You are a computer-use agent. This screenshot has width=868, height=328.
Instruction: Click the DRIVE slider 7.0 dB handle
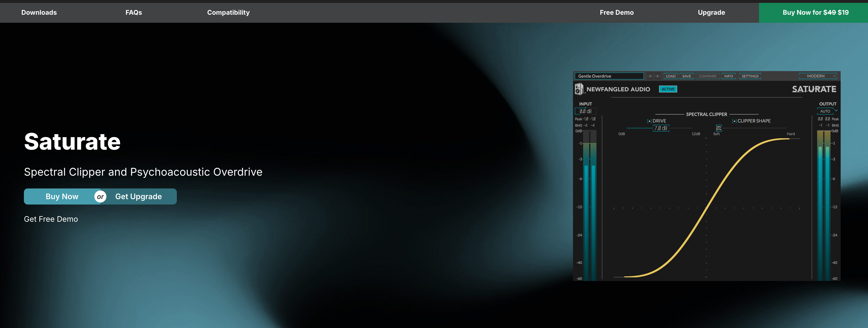[x=661, y=128]
